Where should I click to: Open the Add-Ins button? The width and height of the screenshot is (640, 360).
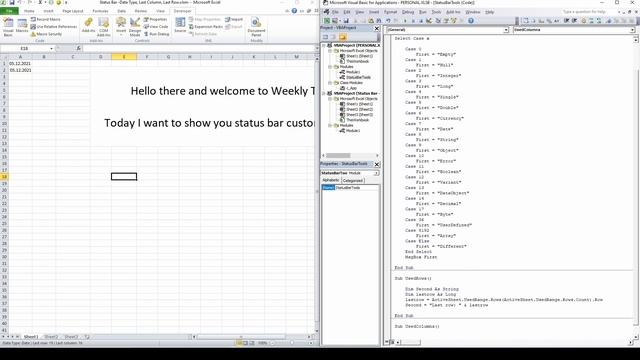click(x=88, y=25)
